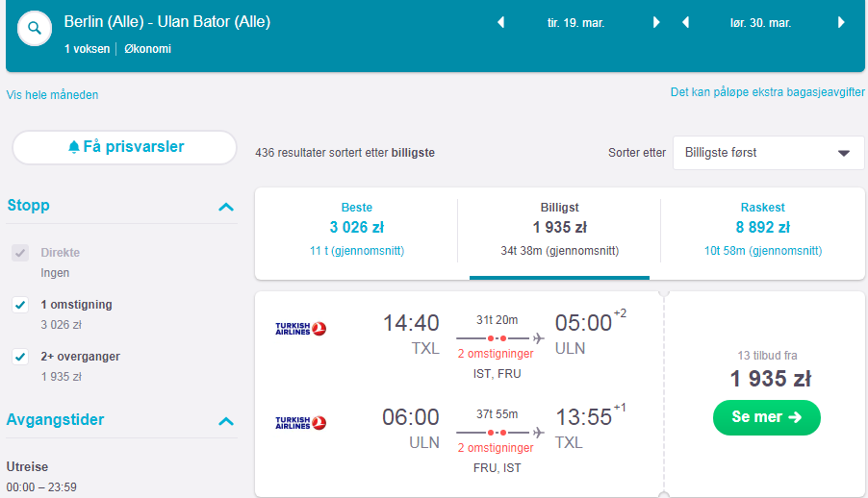Select the Raskest 8 892 zł tab
Viewport: 868px width, 498px height.
(x=762, y=229)
